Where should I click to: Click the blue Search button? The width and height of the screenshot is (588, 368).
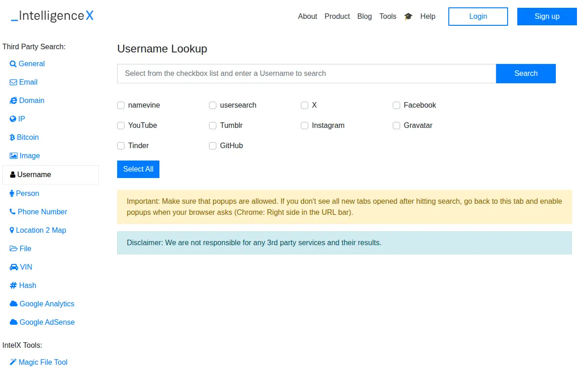[526, 74]
